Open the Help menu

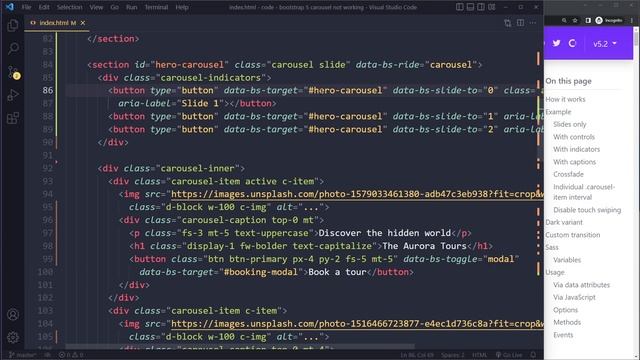tap(182, 7)
